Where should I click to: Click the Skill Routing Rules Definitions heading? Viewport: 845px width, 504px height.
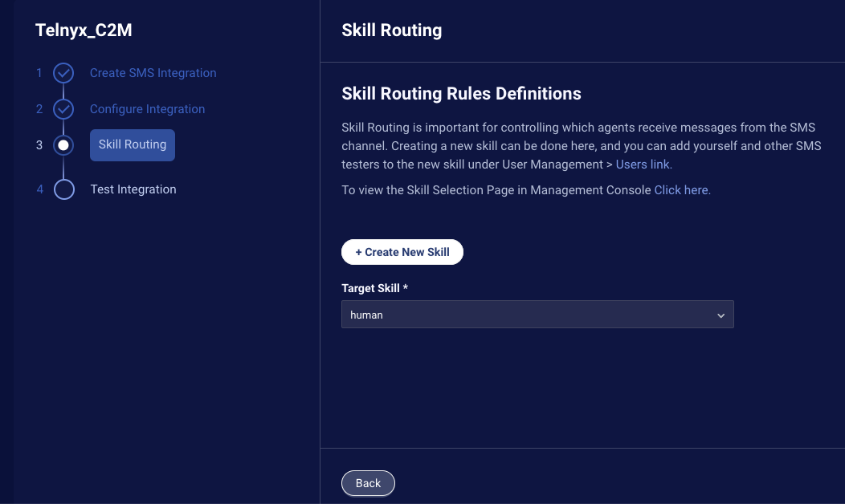pyautogui.click(x=461, y=94)
